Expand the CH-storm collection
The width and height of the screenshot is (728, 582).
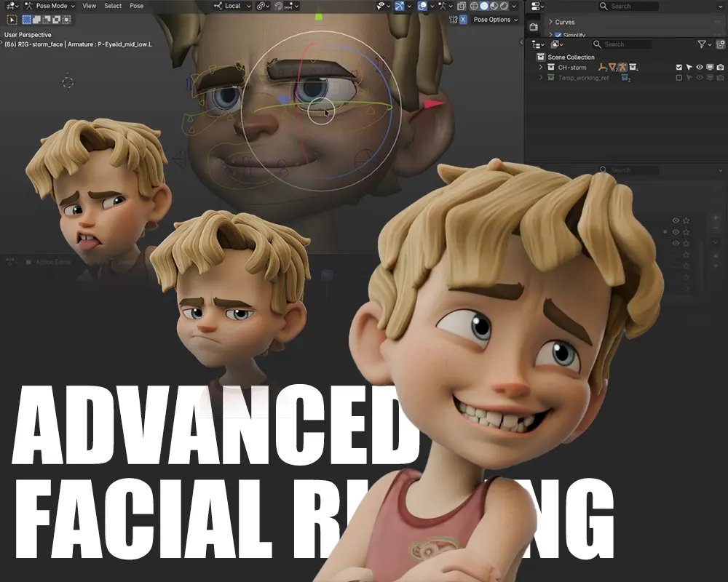540,68
